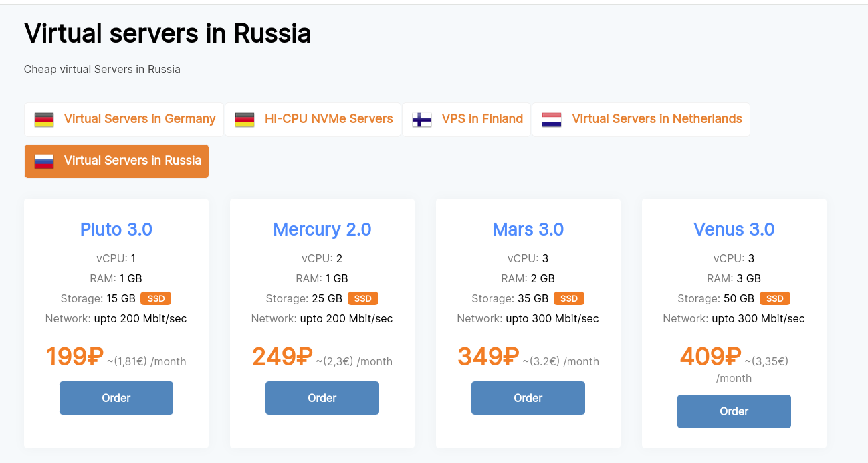Screen dimensions: 868x463
Task: Click the SSD badge on Venus 3.0
Action: [x=775, y=298]
